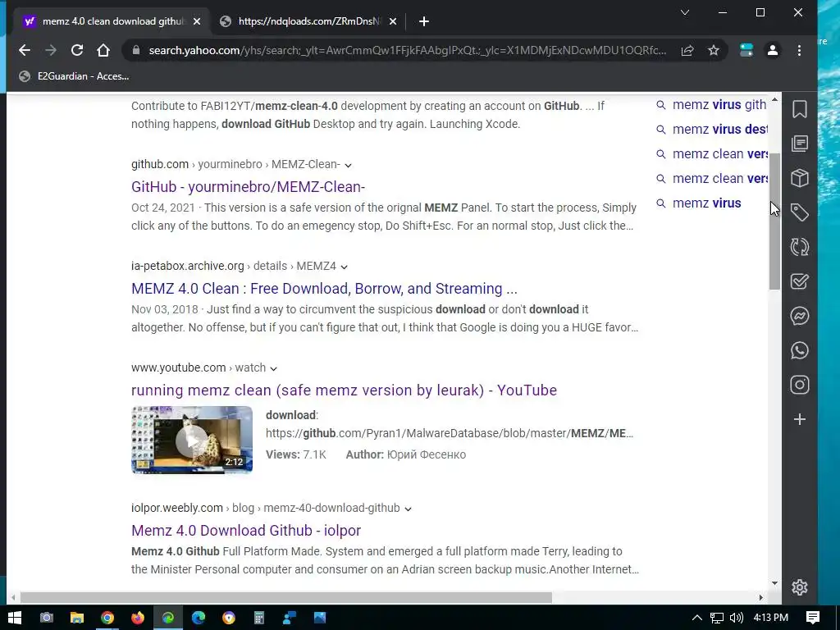Open sidebar settings gear
840x630 pixels.
click(799, 587)
